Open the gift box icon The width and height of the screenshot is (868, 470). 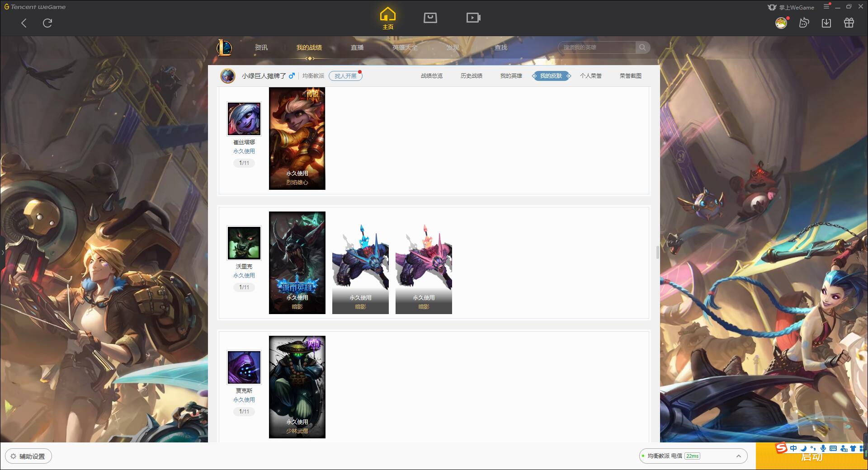pos(849,23)
